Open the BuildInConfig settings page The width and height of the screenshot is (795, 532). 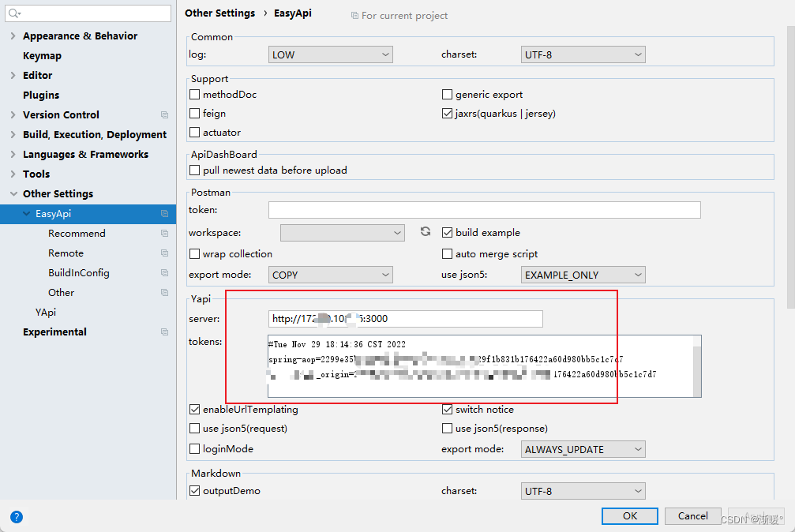coord(79,273)
